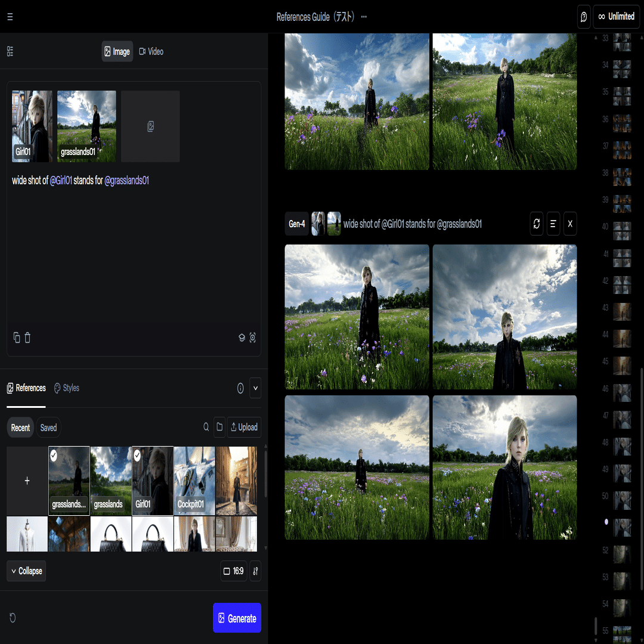The height and width of the screenshot is (644, 644).
Task: Select the first black handbag reference thumbnail
Action: [111, 534]
